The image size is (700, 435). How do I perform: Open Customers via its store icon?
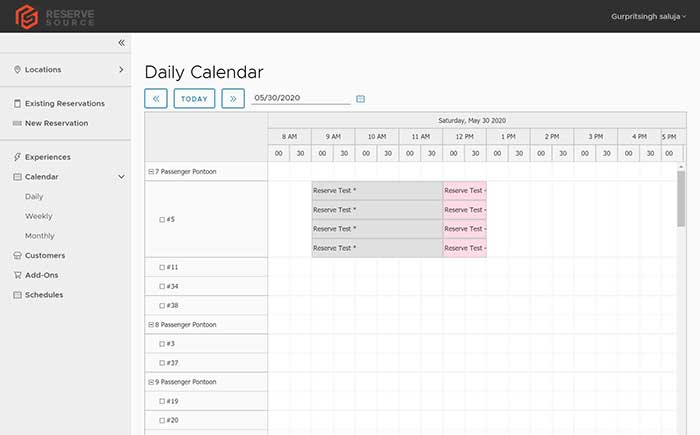coord(17,255)
